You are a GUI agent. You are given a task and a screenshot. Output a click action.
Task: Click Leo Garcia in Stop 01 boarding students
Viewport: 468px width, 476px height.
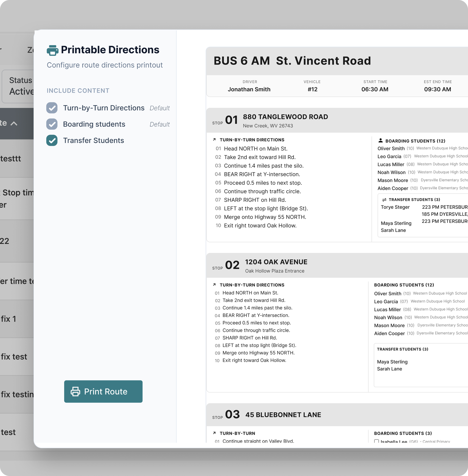389,156
